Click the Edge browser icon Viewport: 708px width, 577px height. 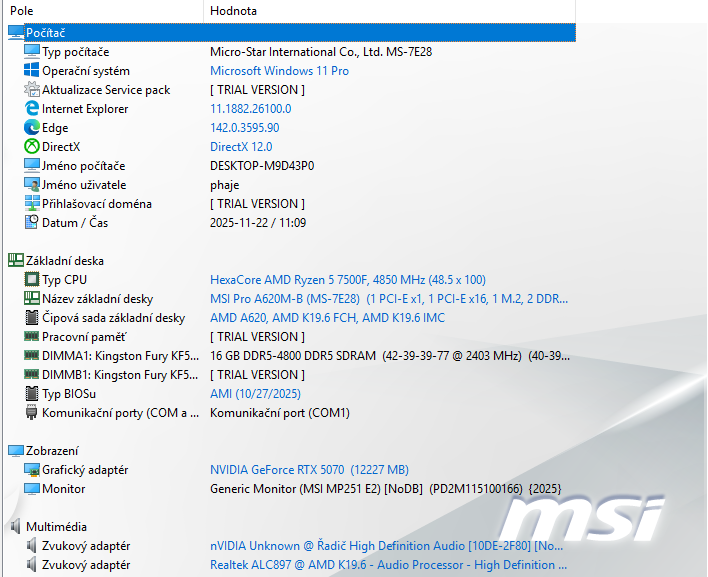click(32, 127)
